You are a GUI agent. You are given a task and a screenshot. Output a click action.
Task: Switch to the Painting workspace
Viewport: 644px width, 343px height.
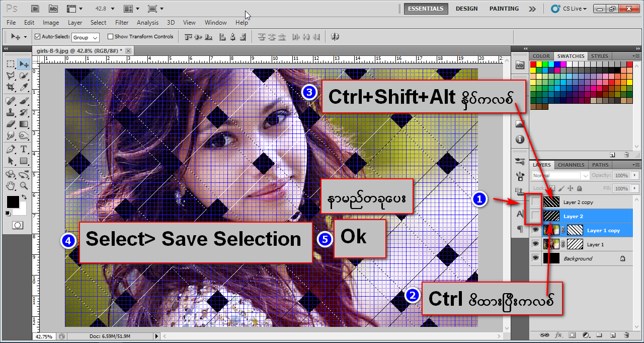click(504, 9)
